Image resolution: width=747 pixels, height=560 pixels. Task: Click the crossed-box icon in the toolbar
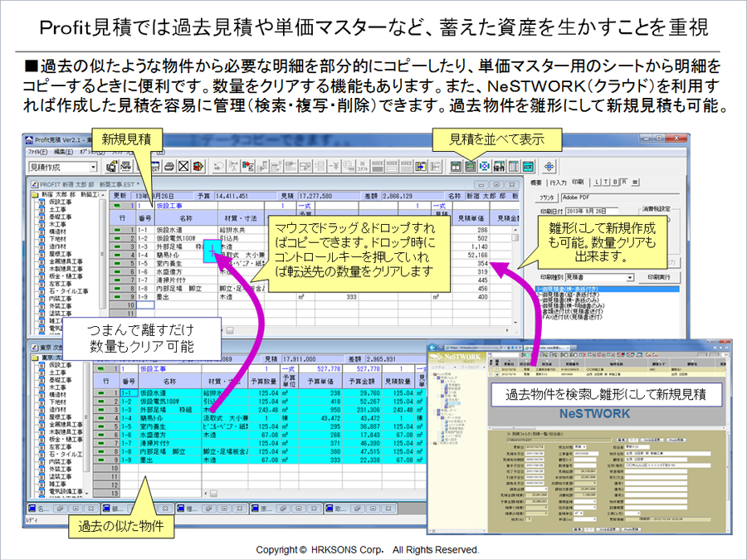(183, 167)
